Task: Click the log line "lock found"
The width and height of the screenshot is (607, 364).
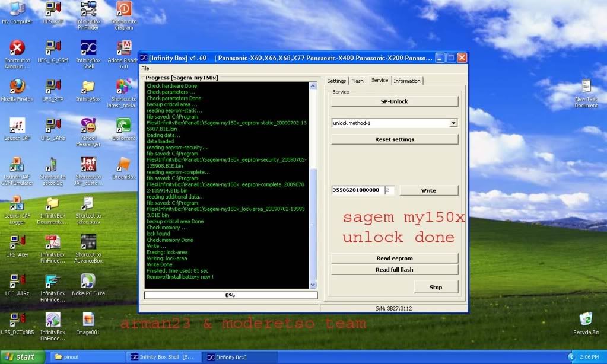Action: (x=158, y=234)
